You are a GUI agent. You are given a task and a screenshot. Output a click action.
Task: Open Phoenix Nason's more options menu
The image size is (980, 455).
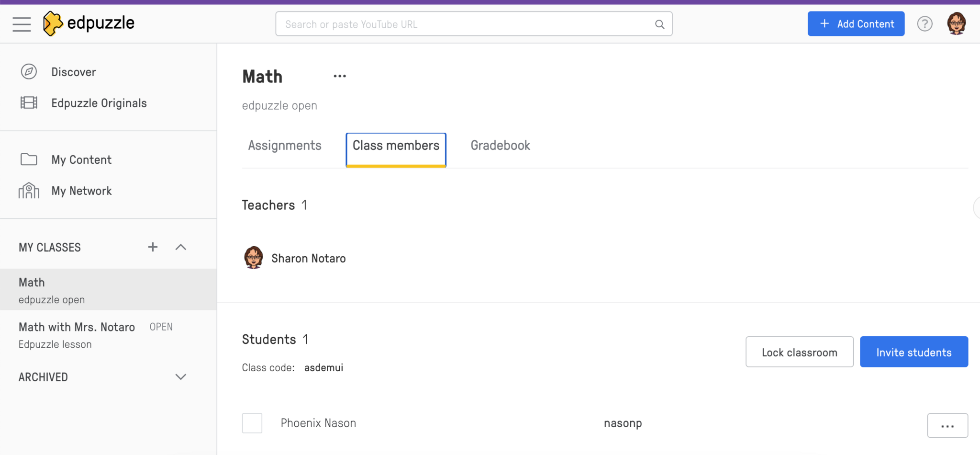click(947, 425)
